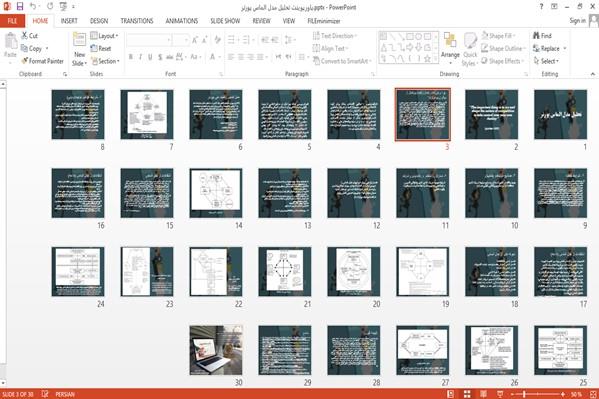Click Increase Font Size icon

[195, 40]
